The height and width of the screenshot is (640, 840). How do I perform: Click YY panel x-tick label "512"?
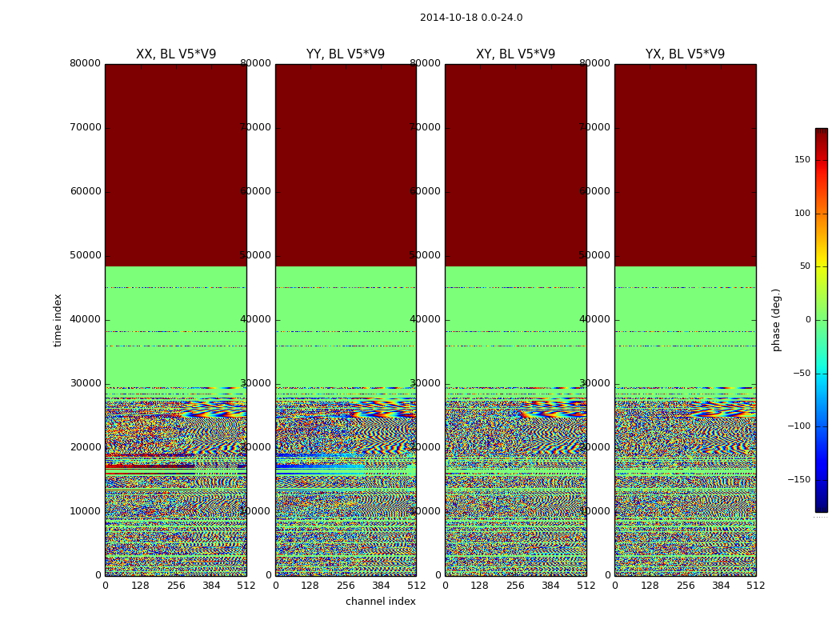tap(416, 586)
